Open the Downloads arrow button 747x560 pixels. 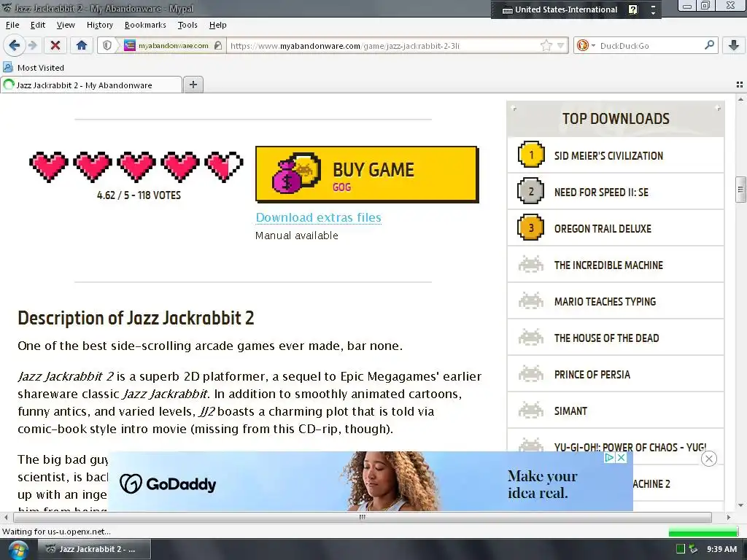click(734, 45)
